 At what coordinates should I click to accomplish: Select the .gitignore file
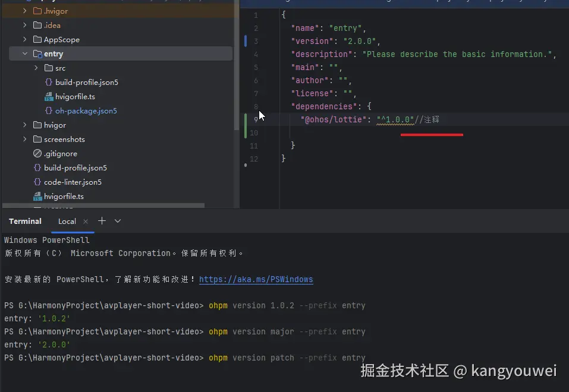(61, 153)
